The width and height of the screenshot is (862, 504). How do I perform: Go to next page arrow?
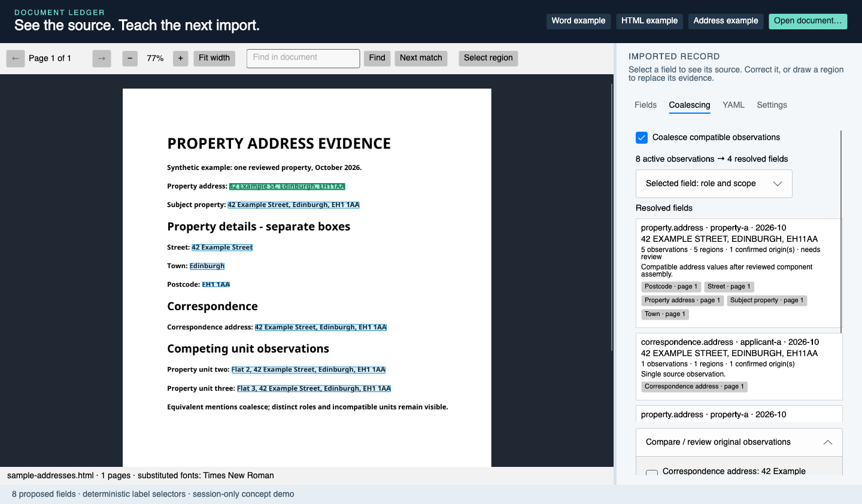(102, 58)
